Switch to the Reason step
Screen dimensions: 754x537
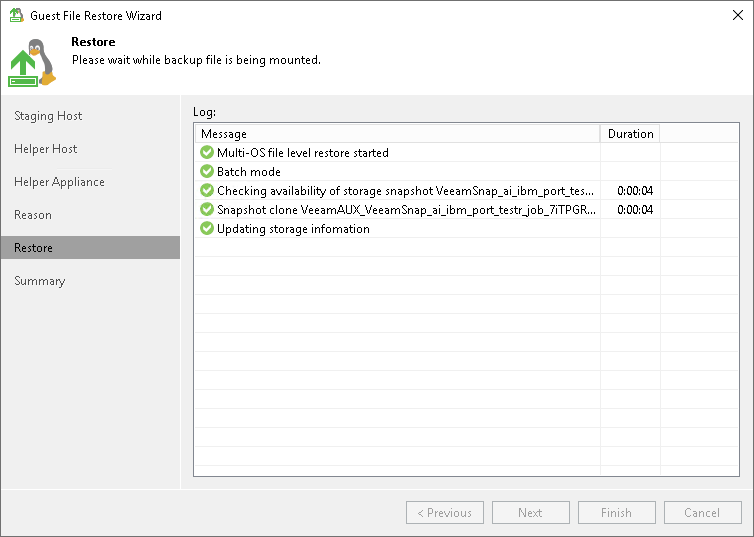coord(33,215)
